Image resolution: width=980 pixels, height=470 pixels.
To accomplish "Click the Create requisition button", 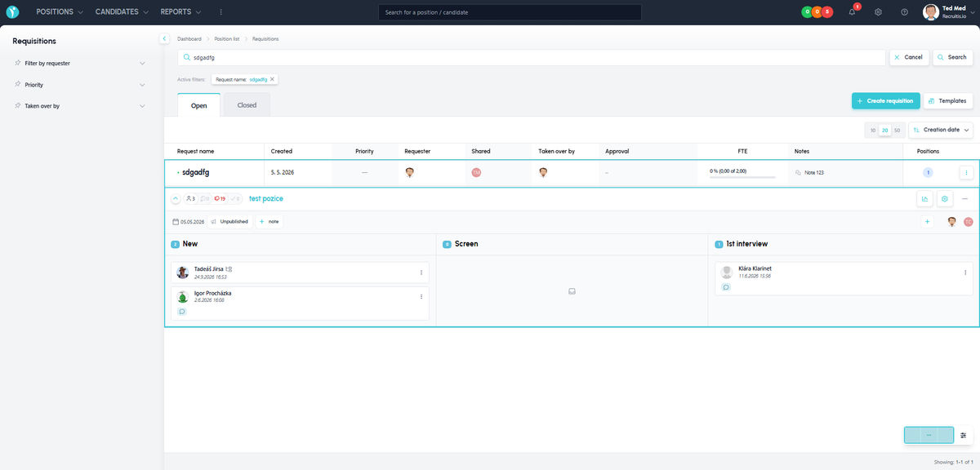I will point(886,100).
